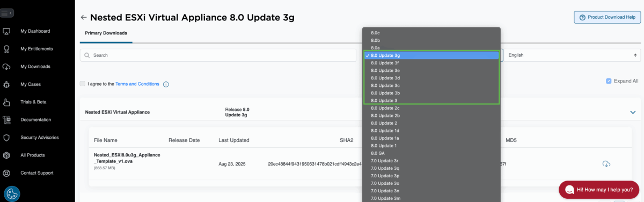The width and height of the screenshot is (644, 202).
Task: Click the Trials & Beta hand icon
Action: [6, 102]
